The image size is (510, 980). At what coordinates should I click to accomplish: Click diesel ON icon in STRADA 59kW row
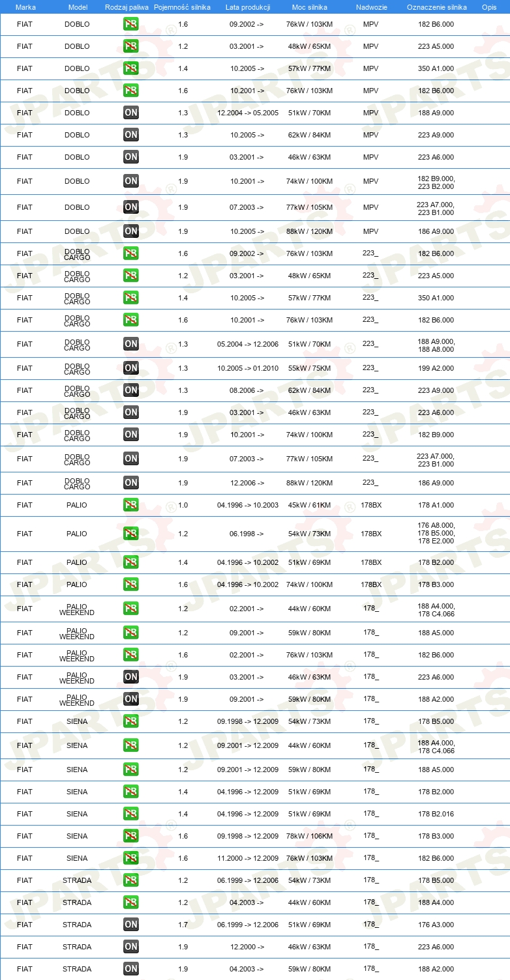131,969
